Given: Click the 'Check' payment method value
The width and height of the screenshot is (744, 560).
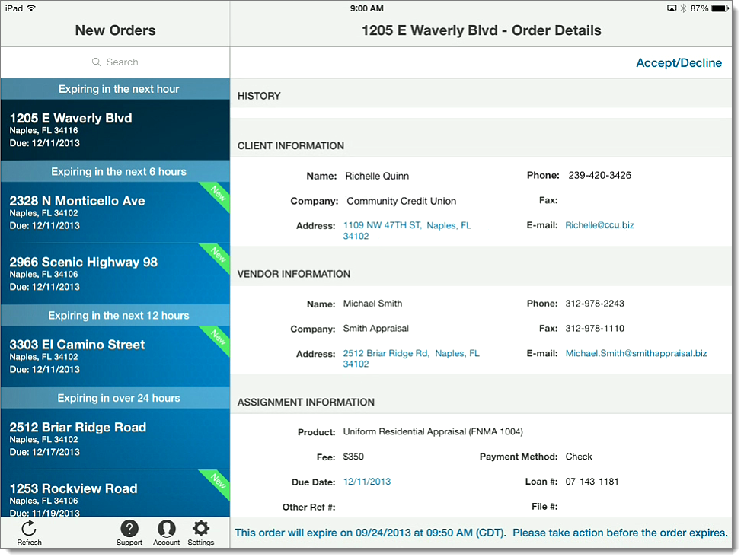Looking at the screenshot, I should pyautogui.click(x=579, y=457).
